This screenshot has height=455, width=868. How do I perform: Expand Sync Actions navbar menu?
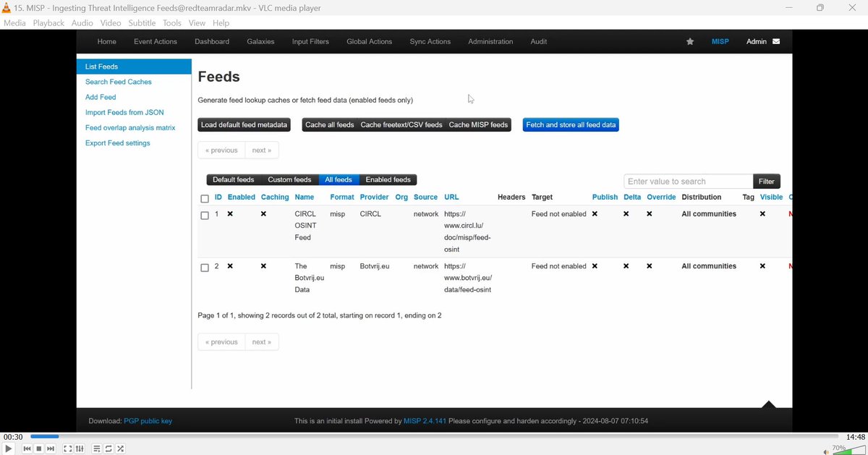tap(430, 42)
